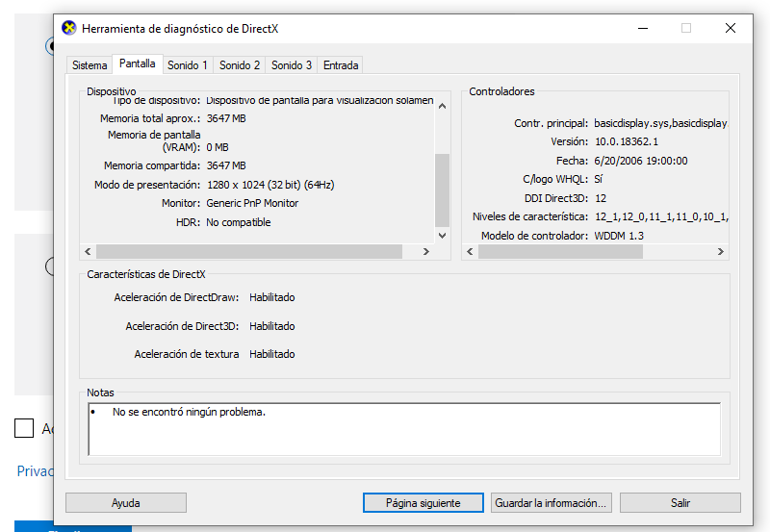The image size is (770, 532).
Task: Click the Salir button
Action: click(x=680, y=503)
